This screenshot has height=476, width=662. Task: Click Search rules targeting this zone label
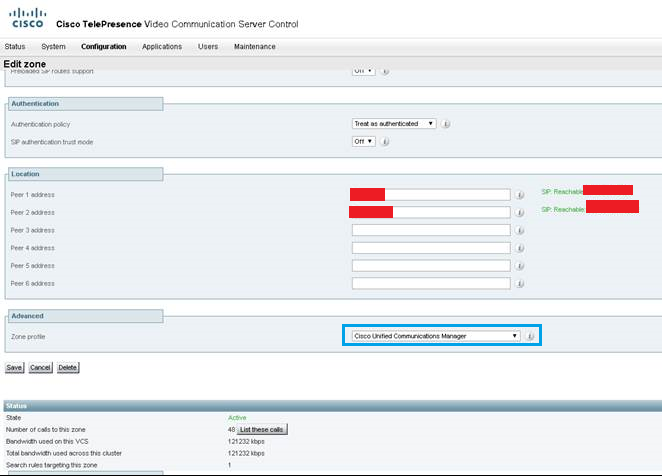(52, 465)
